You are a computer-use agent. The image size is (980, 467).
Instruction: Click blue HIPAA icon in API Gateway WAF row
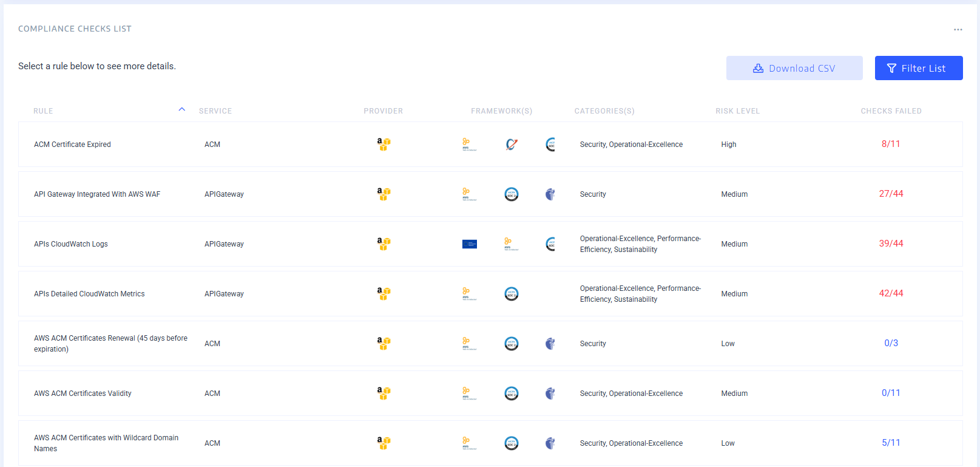click(550, 194)
